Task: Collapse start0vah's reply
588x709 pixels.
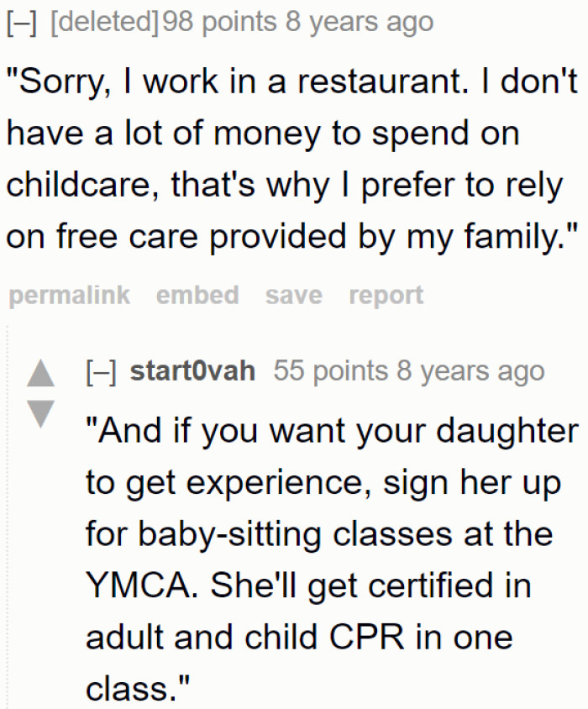Action: click(102, 370)
